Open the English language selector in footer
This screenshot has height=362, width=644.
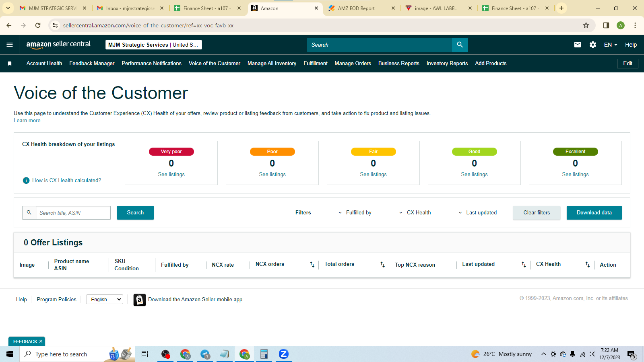click(105, 299)
